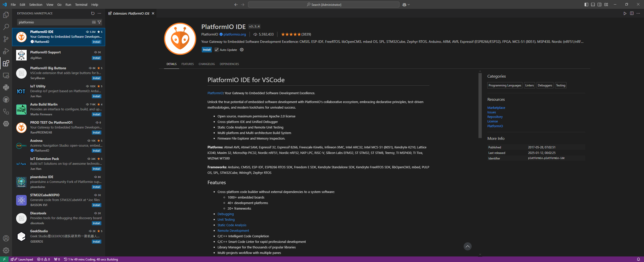Click the command center search bar
This screenshot has width=644, height=262.
pyautogui.click(x=324, y=5)
